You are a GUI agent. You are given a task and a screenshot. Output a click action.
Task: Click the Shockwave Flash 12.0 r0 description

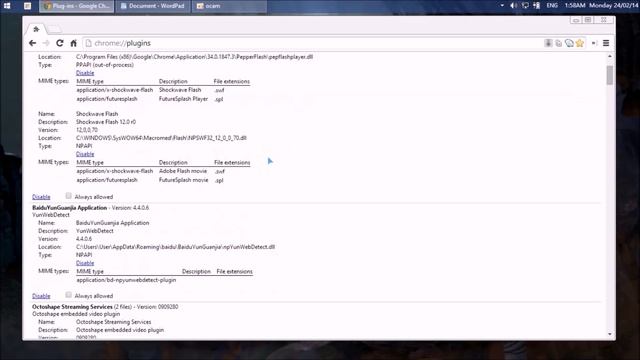coord(106,122)
